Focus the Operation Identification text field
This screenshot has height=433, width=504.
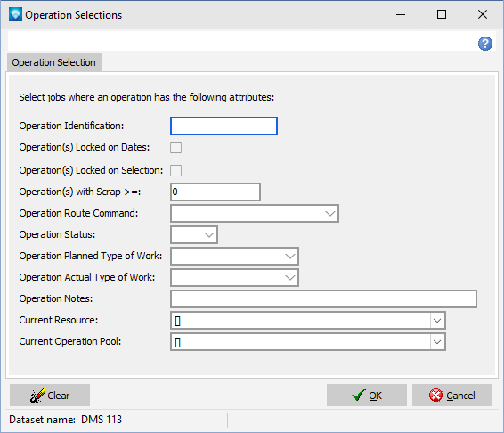224,127
